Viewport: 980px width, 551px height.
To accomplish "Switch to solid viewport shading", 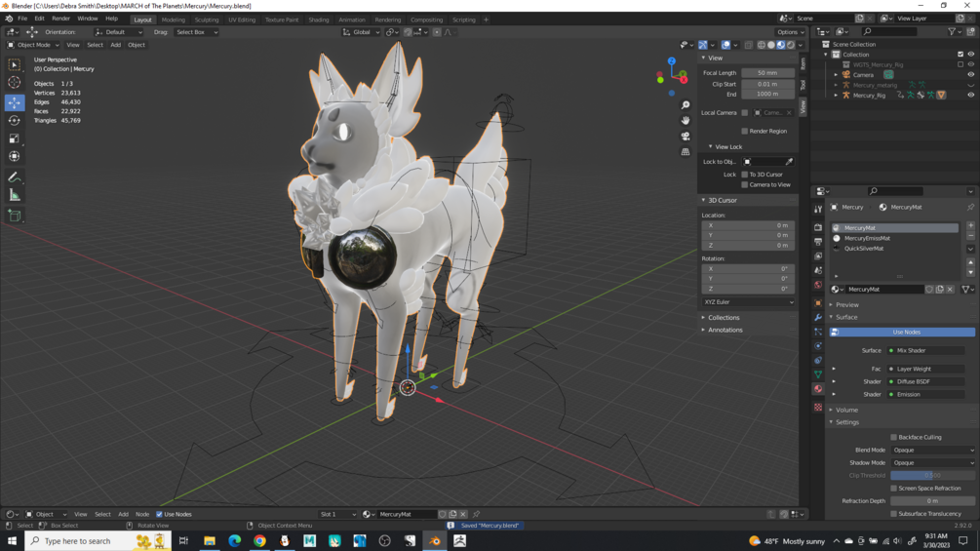I will pyautogui.click(x=771, y=45).
